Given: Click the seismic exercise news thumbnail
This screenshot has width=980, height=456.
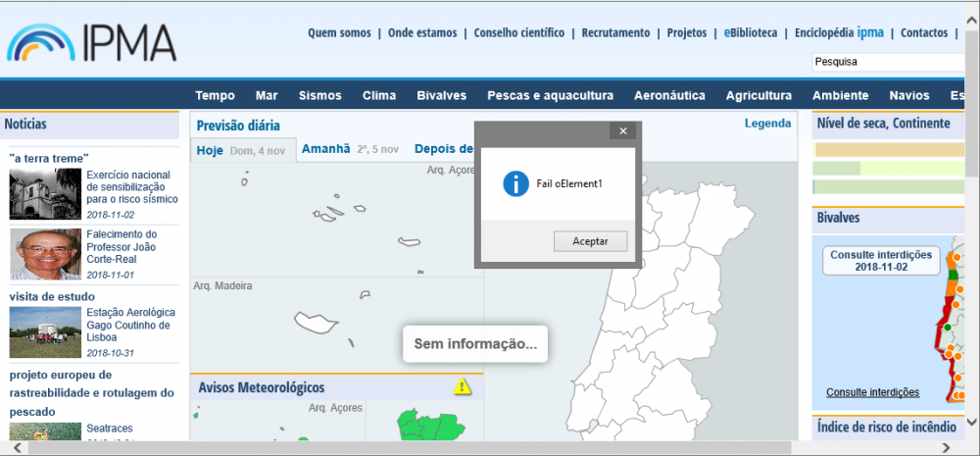Looking at the screenshot, I should [x=45, y=193].
